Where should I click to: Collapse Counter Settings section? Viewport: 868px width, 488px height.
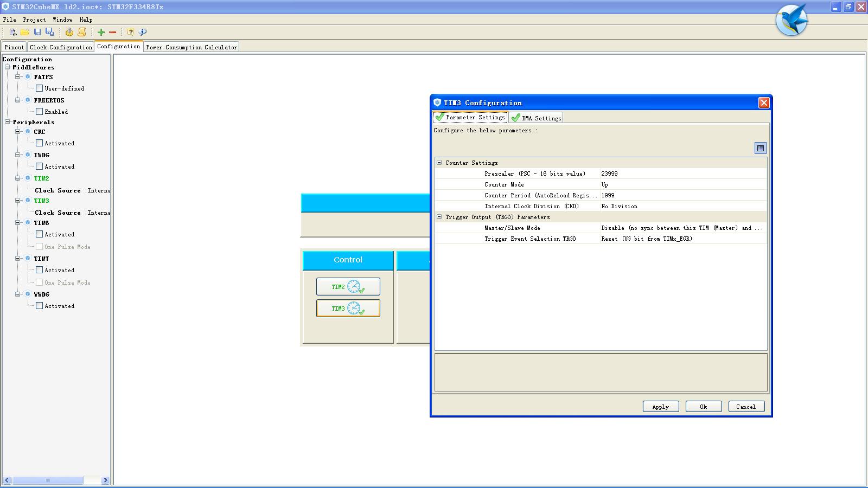pos(439,163)
